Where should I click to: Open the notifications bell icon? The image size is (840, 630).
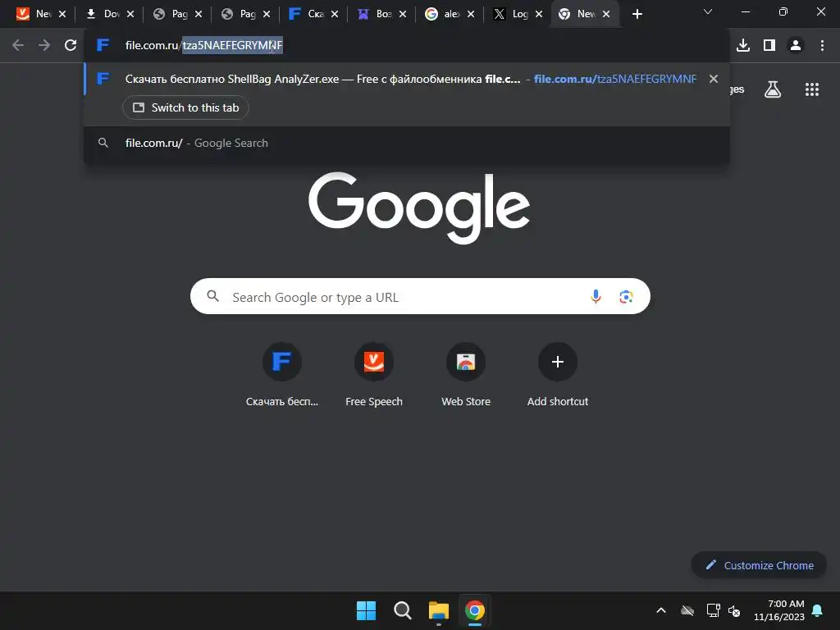[818, 610]
